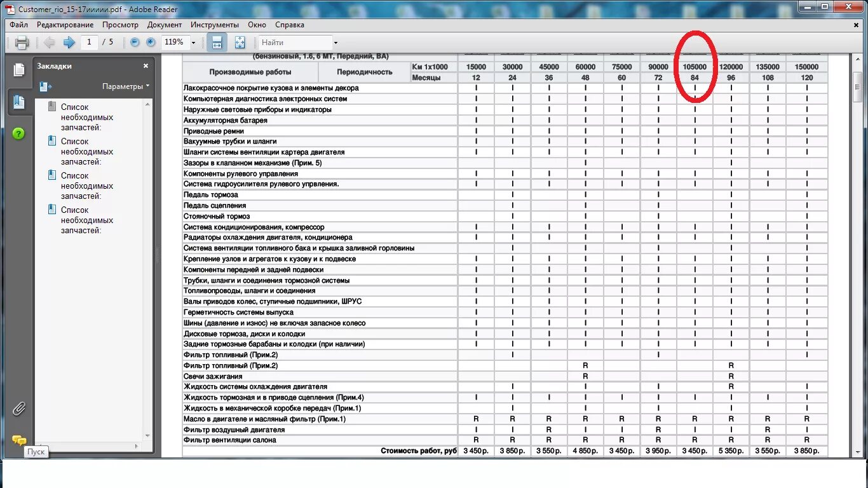Viewport: 868px width, 488px height.
Task: Open the Документ menu
Action: coord(165,25)
